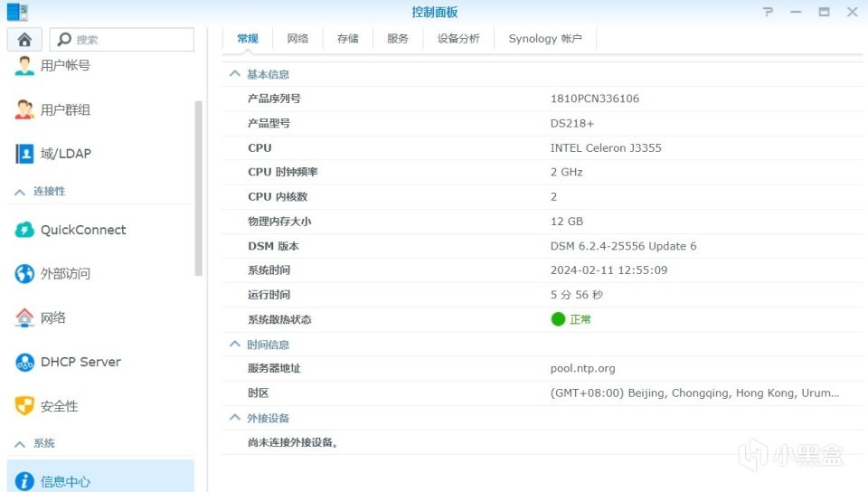868x492 pixels.
Task: Select 外部访问 label in sidebar
Action: tap(65, 273)
